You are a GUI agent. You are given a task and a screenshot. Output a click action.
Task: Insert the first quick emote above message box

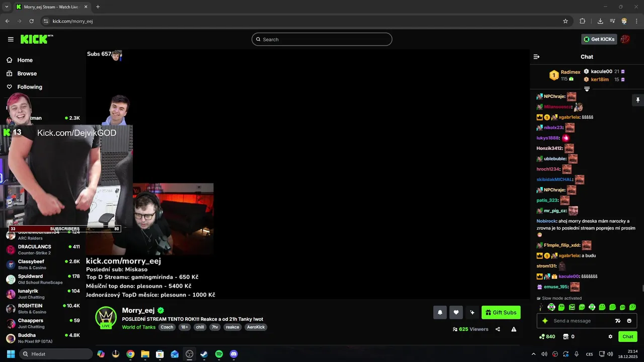[x=541, y=307]
